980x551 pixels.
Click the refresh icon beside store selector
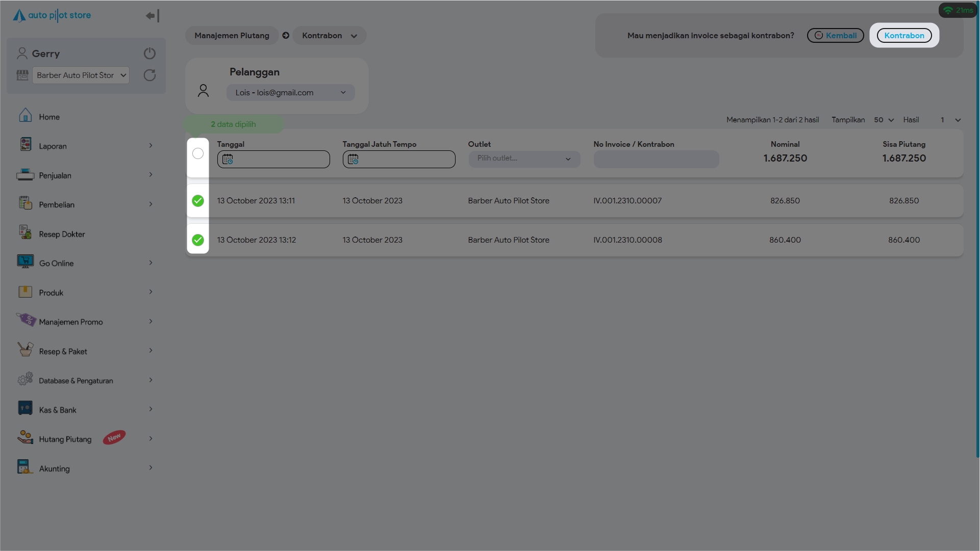[149, 75]
